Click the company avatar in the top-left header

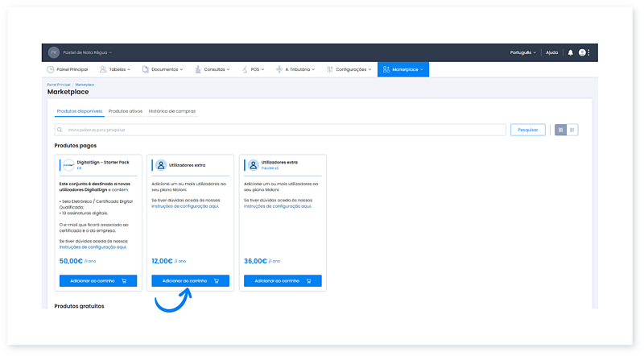coord(54,52)
